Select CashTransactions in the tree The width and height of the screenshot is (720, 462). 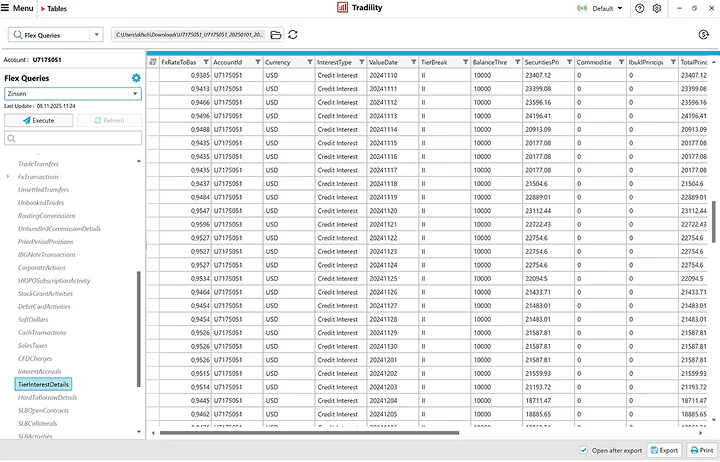point(42,332)
